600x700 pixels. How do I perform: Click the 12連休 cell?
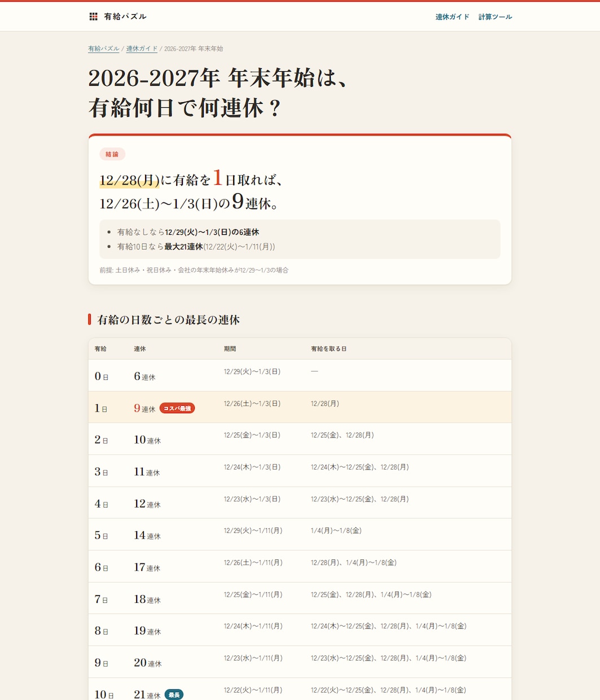(147, 504)
